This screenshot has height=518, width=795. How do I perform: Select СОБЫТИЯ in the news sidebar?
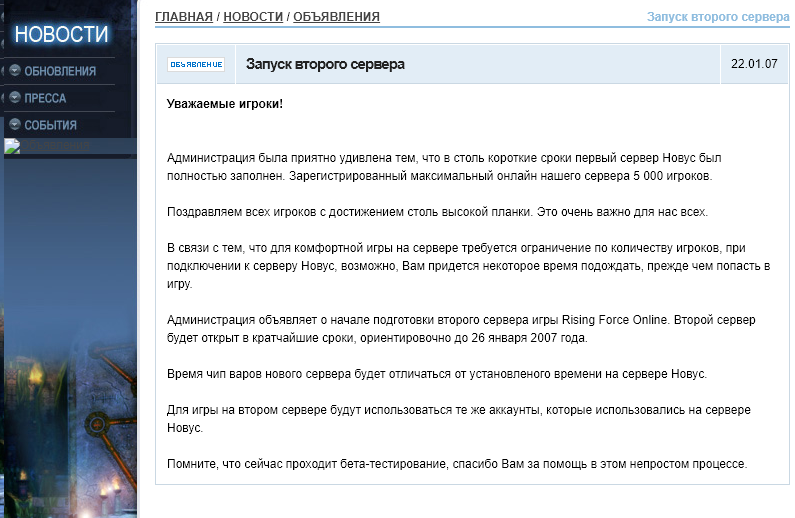(50, 125)
